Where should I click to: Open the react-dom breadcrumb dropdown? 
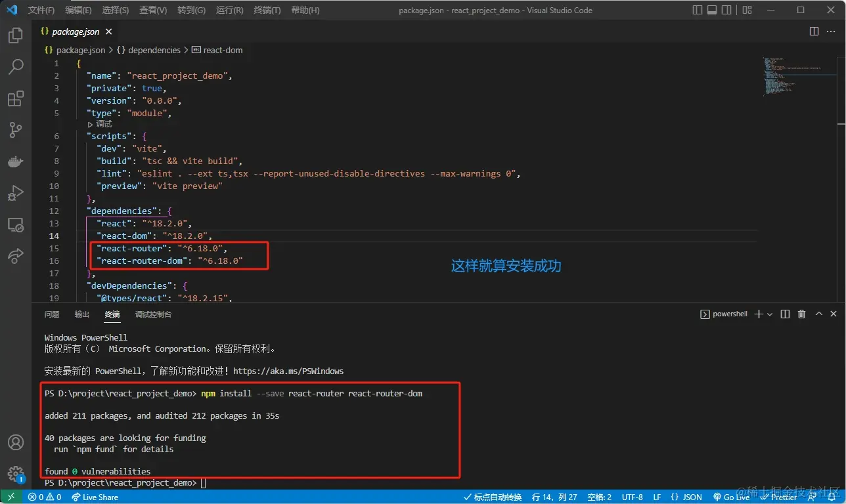pyautogui.click(x=217, y=50)
